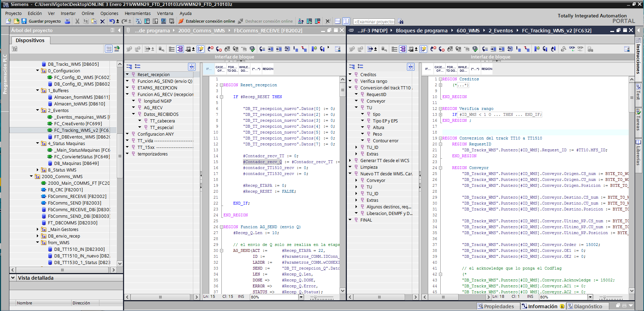Insert a REGION snippet in FbComms_RECEIVE editor
Screen dimensions: 644x311
coord(268,69)
